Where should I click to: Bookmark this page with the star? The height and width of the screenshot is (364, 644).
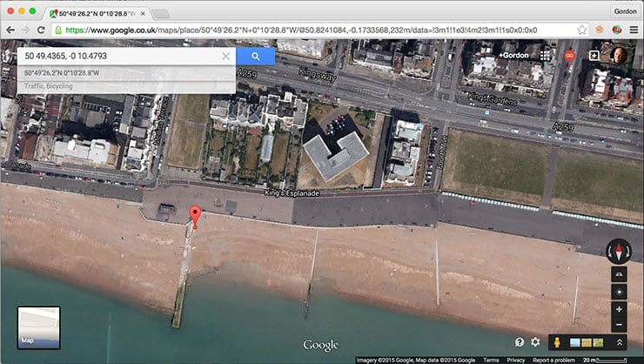point(581,30)
